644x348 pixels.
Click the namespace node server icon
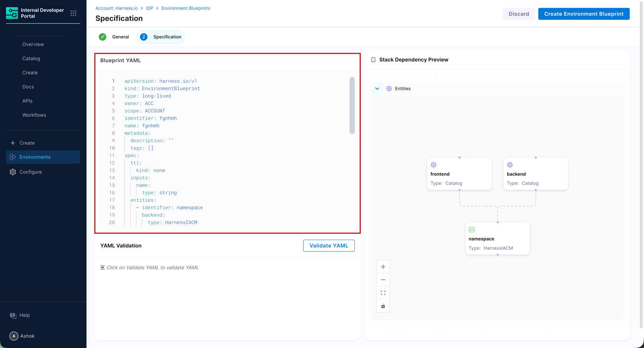(x=471, y=230)
